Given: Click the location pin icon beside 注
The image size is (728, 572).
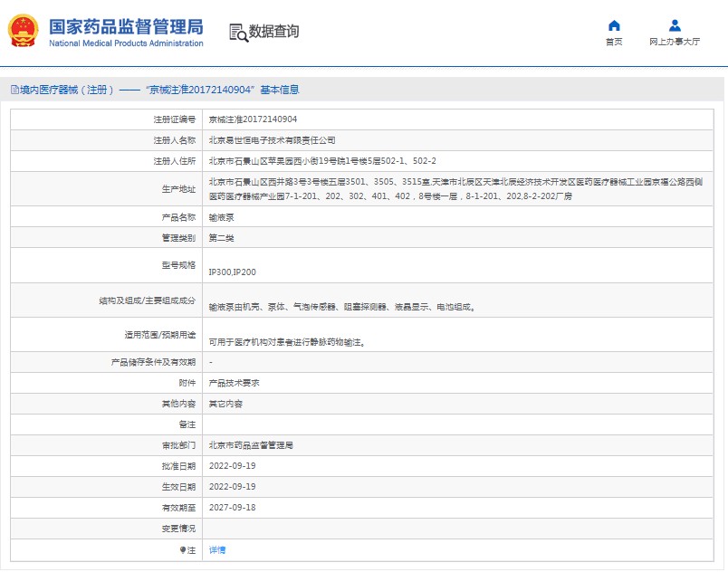Looking at the screenshot, I should pyautogui.click(x=183, y=550).
